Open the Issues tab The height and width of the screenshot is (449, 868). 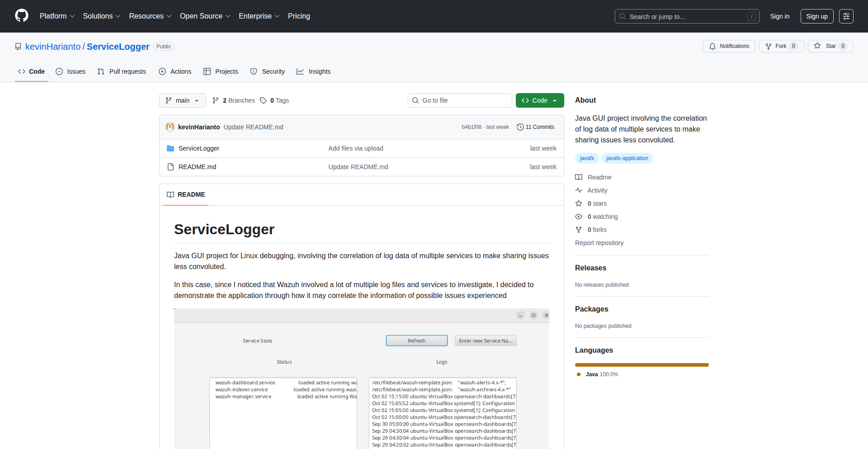point(71,71)
